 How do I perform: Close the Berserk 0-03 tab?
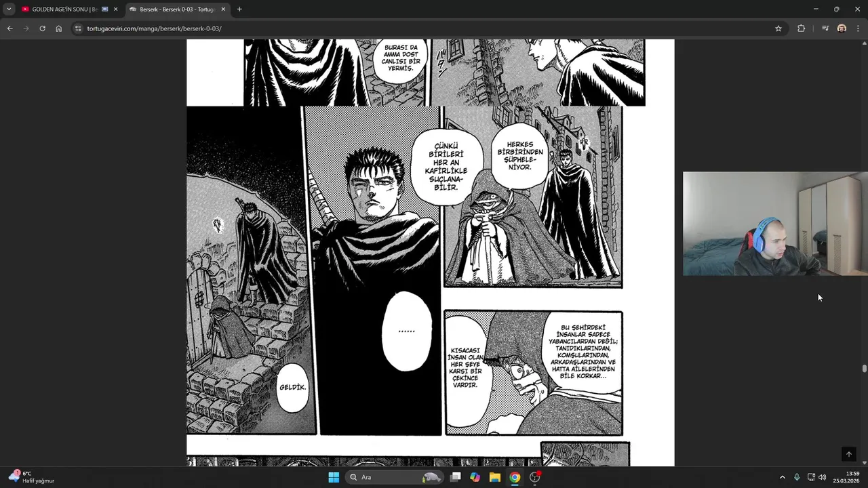coord(223,9)
